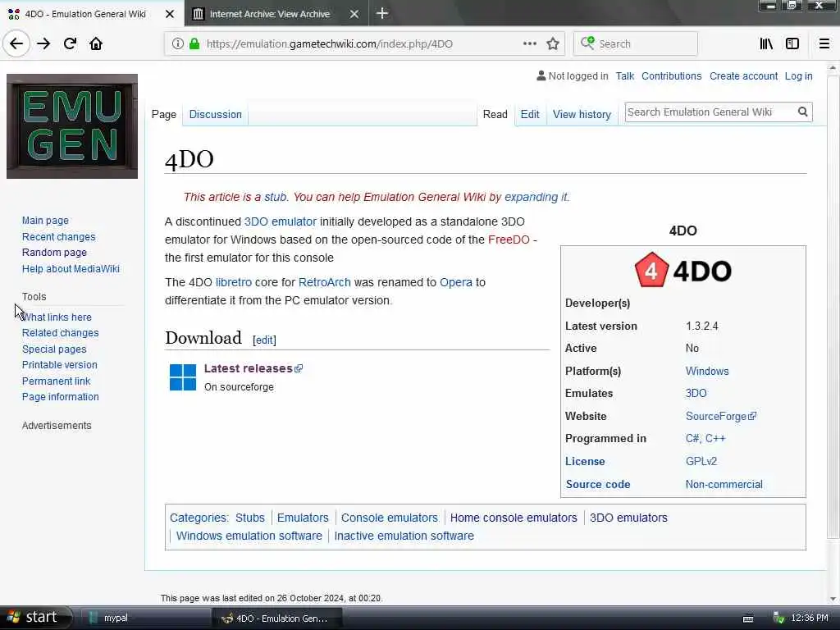Image resolution: width=840 pixels, height=630 pixels.
Task: Open the hamburger application menu
Action: pyautogui.click(x=824, y=44)
